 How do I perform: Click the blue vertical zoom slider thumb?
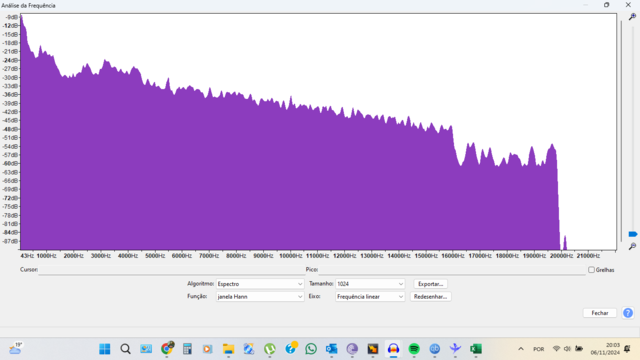click(633, 234)
